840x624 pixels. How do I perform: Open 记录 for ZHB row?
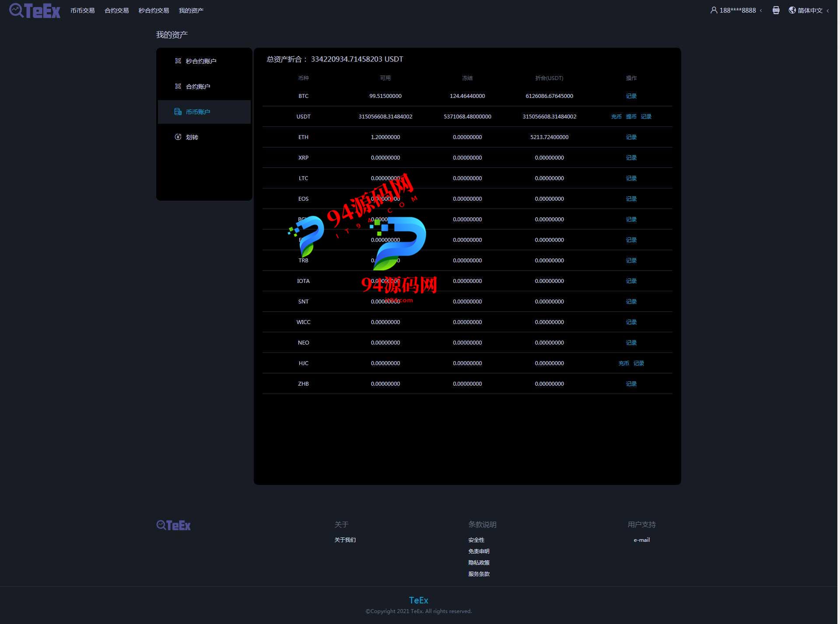(x=631, y=384)
